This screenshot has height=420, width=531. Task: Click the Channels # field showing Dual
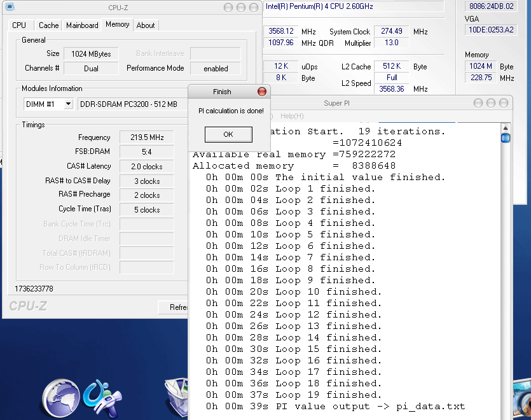pos(91,69)
